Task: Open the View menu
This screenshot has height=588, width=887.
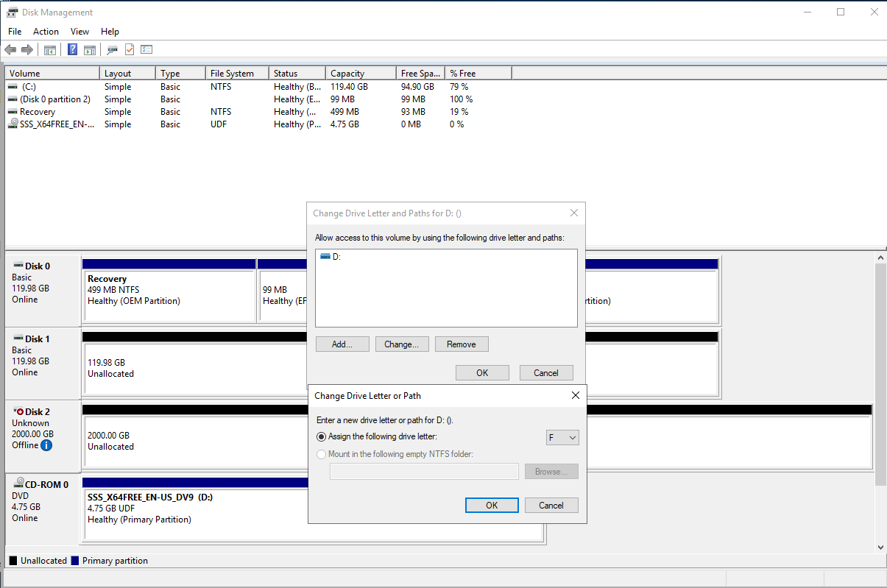Action: [79, 32]
